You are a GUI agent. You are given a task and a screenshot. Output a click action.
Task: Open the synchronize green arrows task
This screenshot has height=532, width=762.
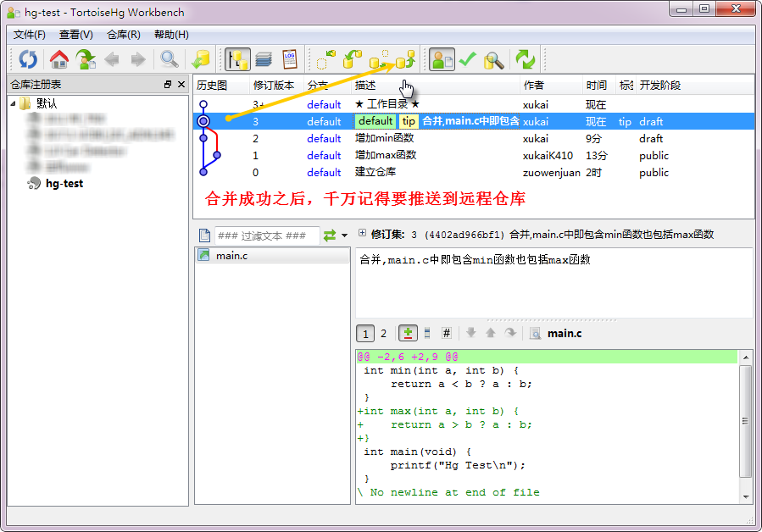point(525,59)
